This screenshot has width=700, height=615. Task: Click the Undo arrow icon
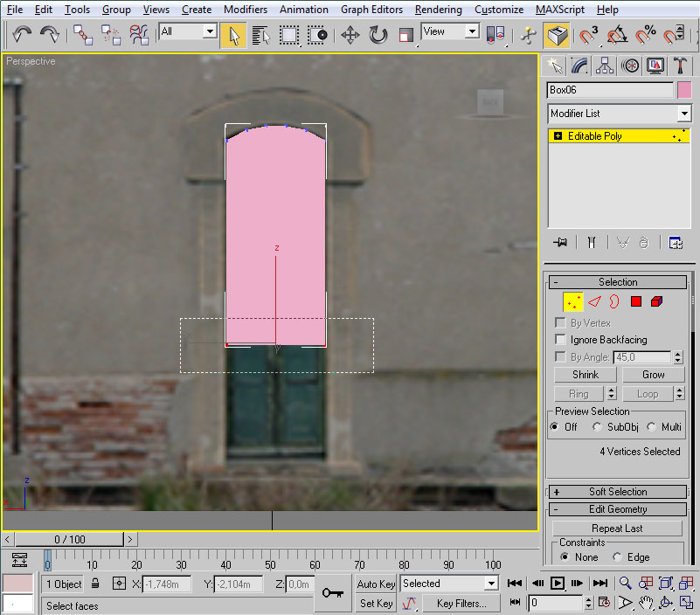tap(22, 35)
